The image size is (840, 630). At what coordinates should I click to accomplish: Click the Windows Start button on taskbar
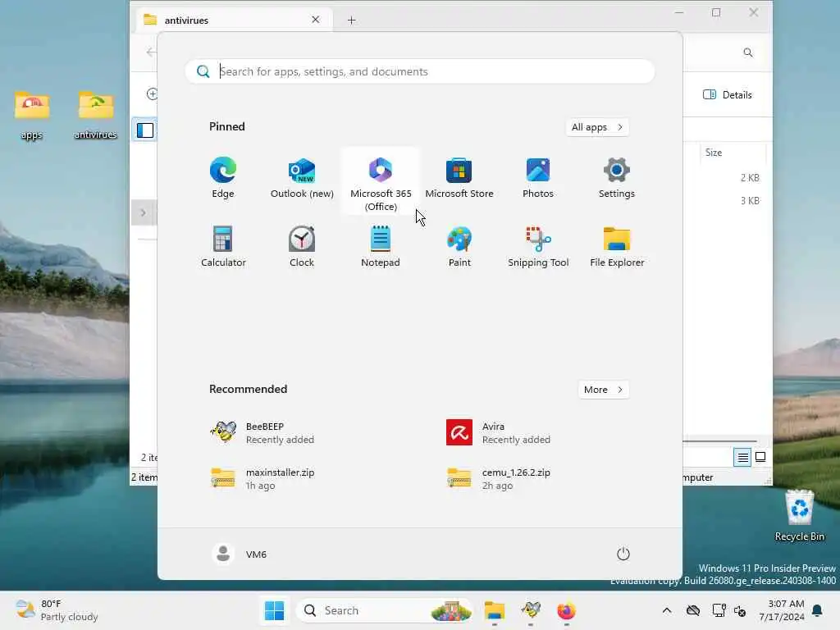pyautogui.click(x=274, y=610)
